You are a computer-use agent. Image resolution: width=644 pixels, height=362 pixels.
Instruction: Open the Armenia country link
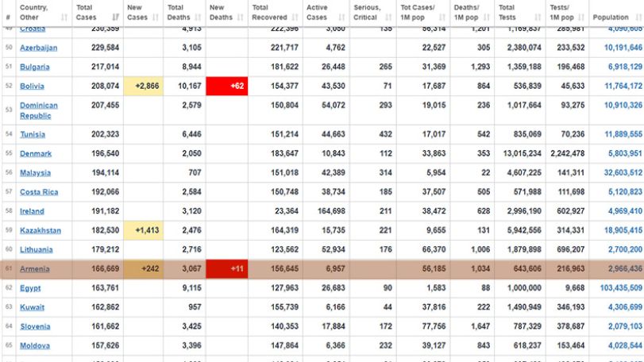pyautogui.click(x=34, y=269)
